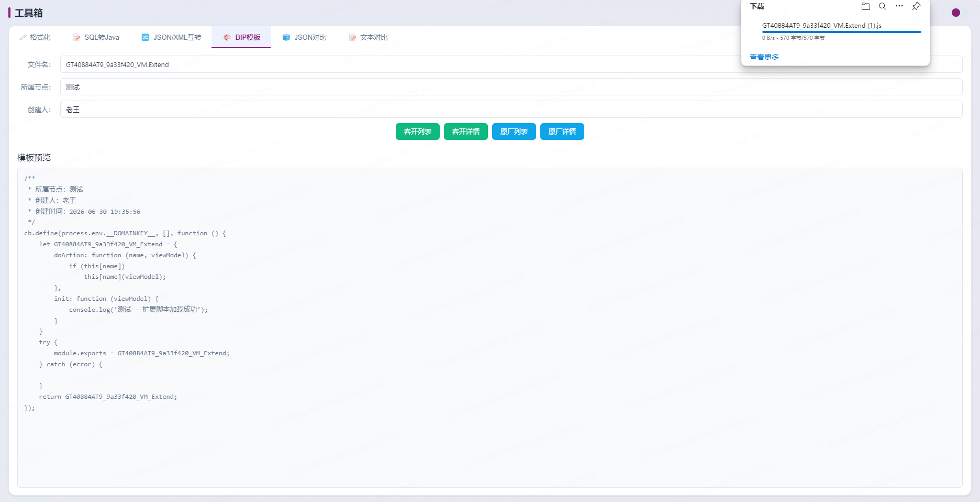Image resolution: width=980 pixels, height=502 pixels.
Task: Generate 原厂详情 template
Action: pos(562,132)
